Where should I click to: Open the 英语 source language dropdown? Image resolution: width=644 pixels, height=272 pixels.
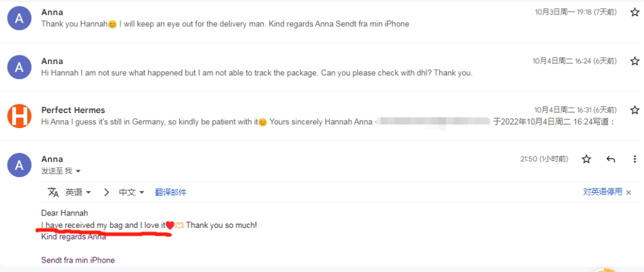click(79, 192)
